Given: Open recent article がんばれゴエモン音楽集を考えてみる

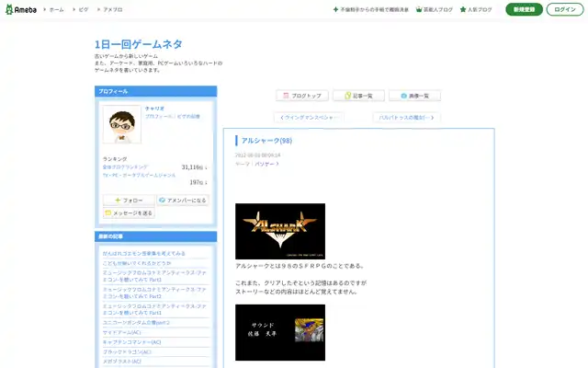Looking at the screenshot, I should (x=144, y=254).
